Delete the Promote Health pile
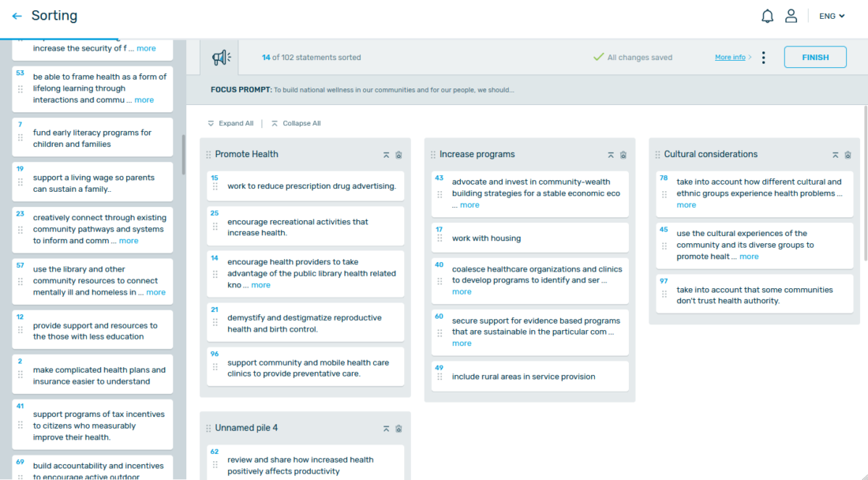The height and width of the screenshot is (480, 868). 398,155
